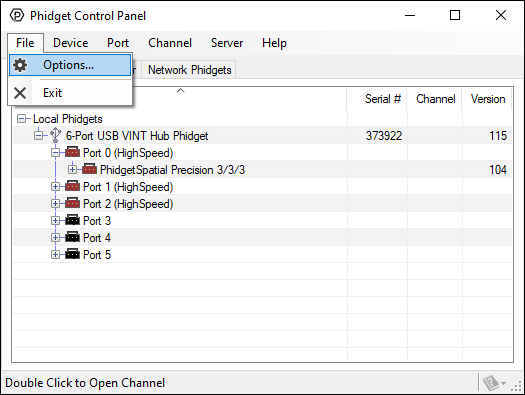Open the Server menu
Image resolution: width=525 pixels, height=395 pixels.
[x=227, y=43]
